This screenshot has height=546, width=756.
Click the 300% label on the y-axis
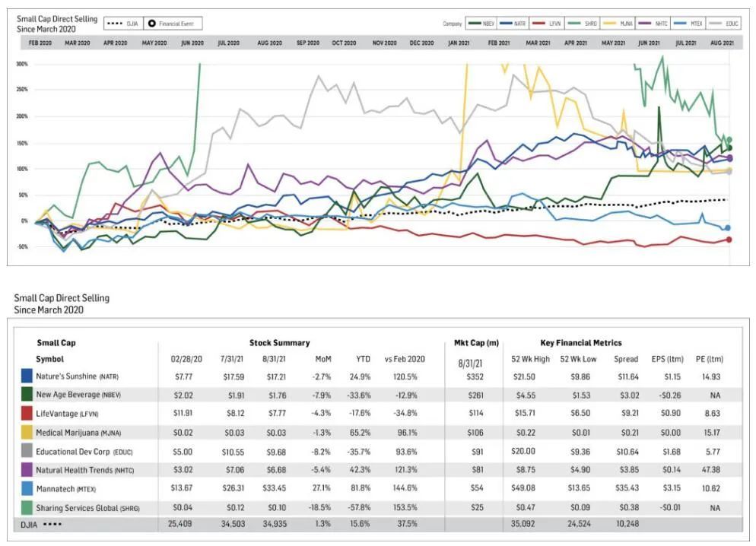tap(22, 64)
